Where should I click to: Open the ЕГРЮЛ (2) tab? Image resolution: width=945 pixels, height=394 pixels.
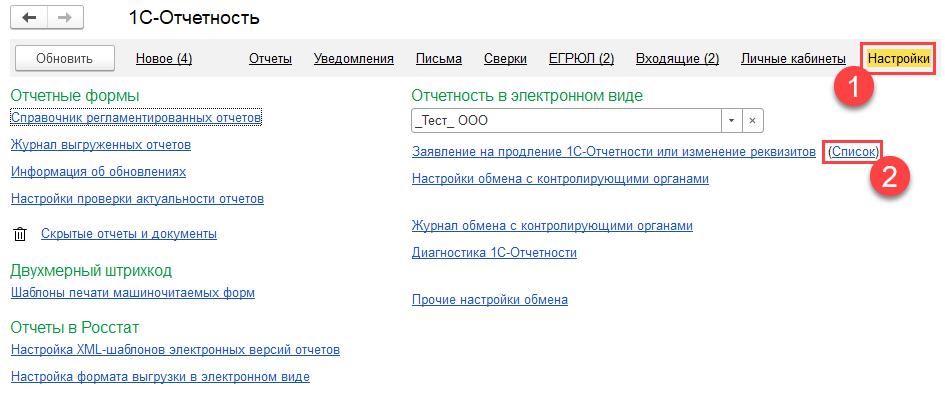click(x=582, y=58)
